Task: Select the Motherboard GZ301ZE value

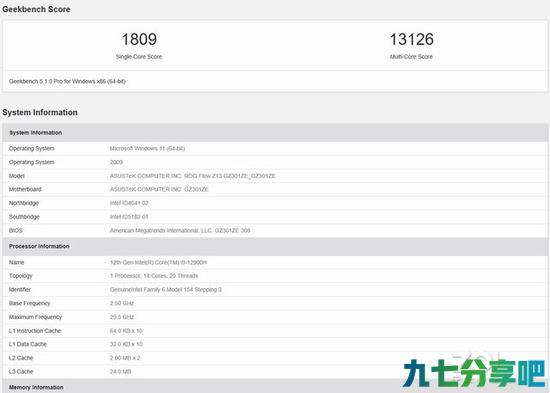Action: (159, 189)
